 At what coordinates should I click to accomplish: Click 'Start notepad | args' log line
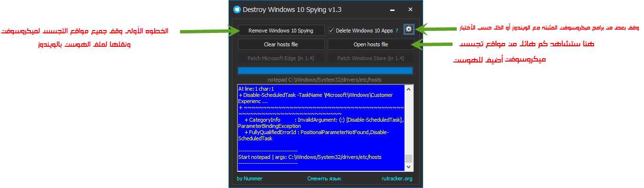tap(310, 157)
